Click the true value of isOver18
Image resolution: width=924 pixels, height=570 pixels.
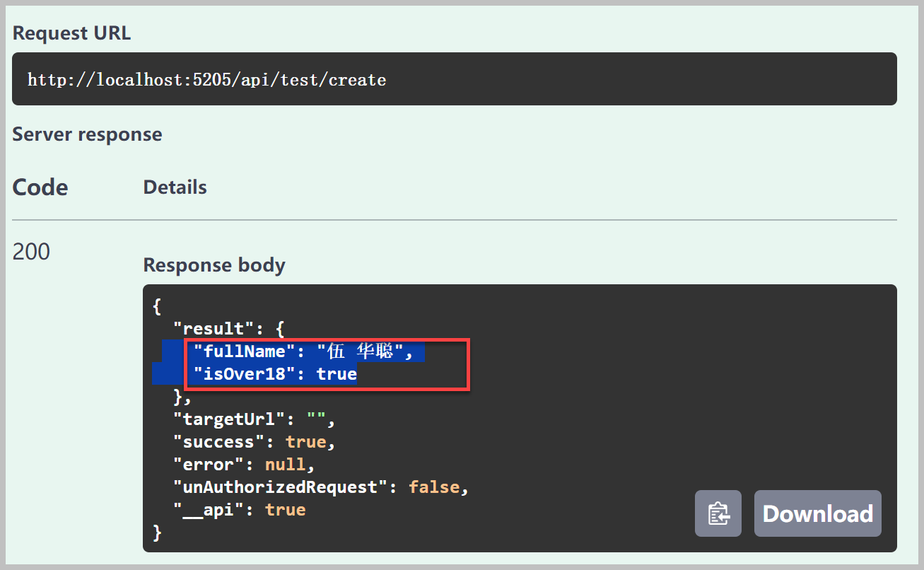tap(337, 374)
